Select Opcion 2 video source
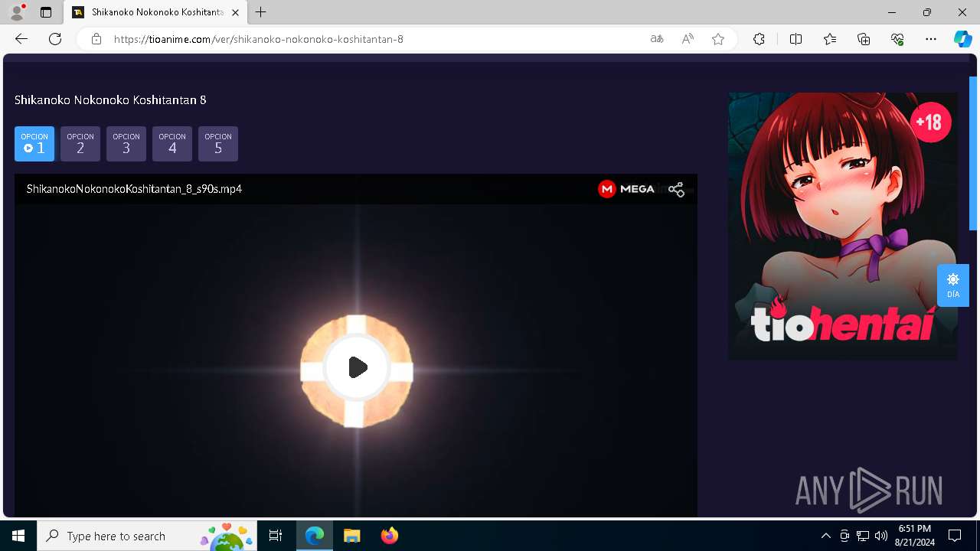Viewport: 980px width, 551px height. [x=80, y=144]
